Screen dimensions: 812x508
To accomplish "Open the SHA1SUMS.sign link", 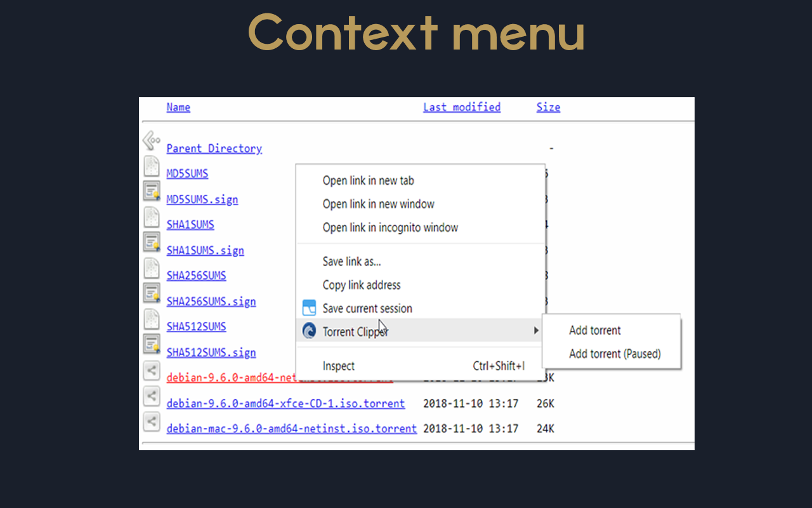I will click(x=205, y=251).
